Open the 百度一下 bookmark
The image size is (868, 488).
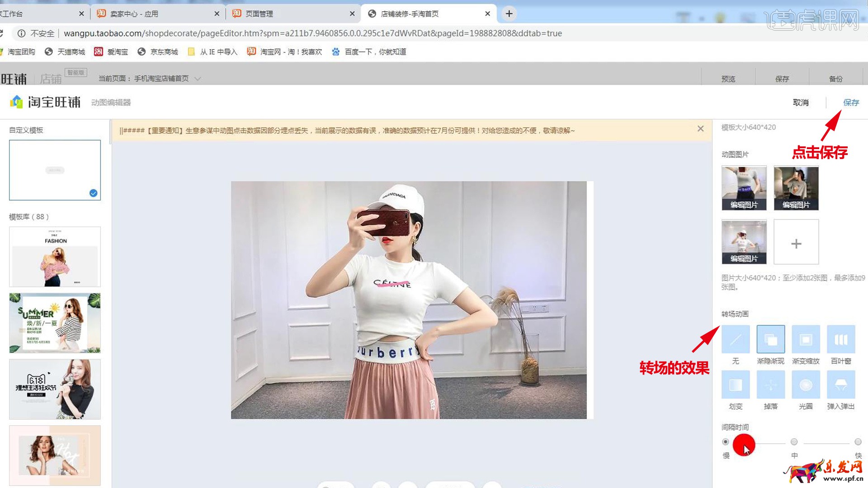369,52
